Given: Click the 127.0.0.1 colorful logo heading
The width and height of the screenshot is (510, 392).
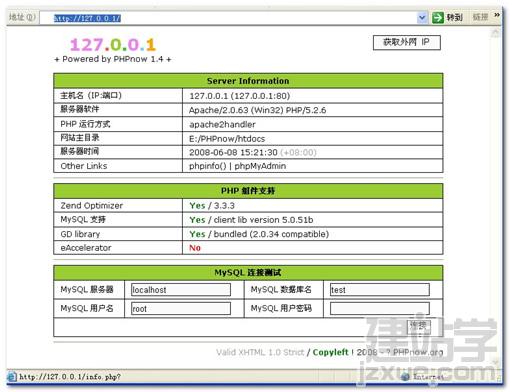Looking at the screenshot, I should tap(113, 45).
